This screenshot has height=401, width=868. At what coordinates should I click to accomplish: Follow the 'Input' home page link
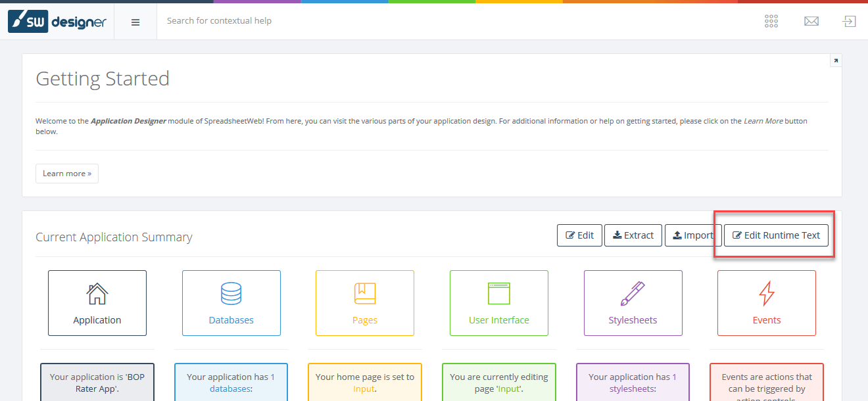coord(364,389)
